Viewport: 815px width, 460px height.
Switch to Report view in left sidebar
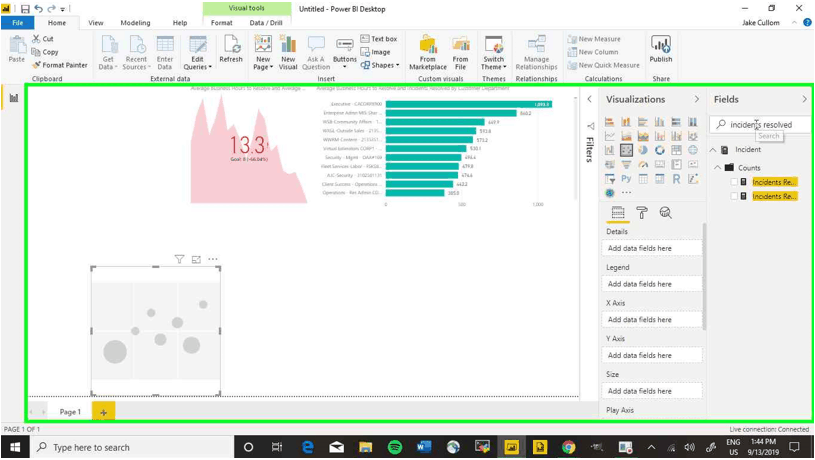click(14, 98)
